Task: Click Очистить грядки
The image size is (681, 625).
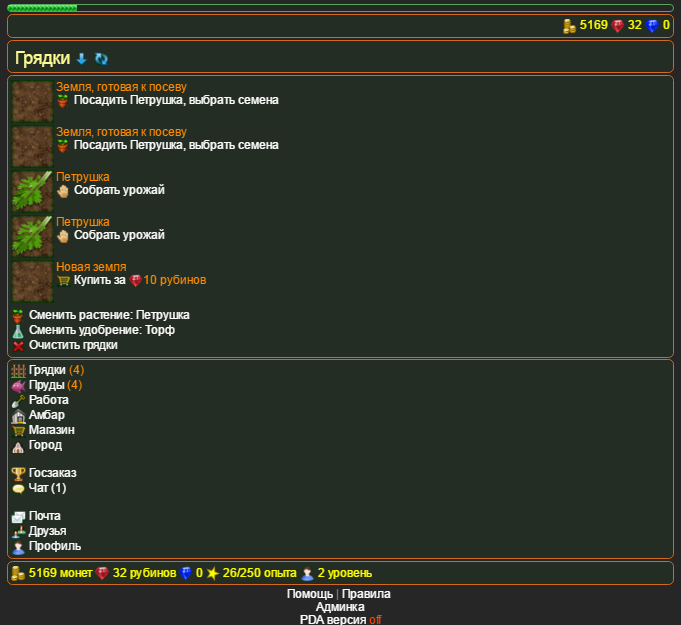Action: point(73,345)
